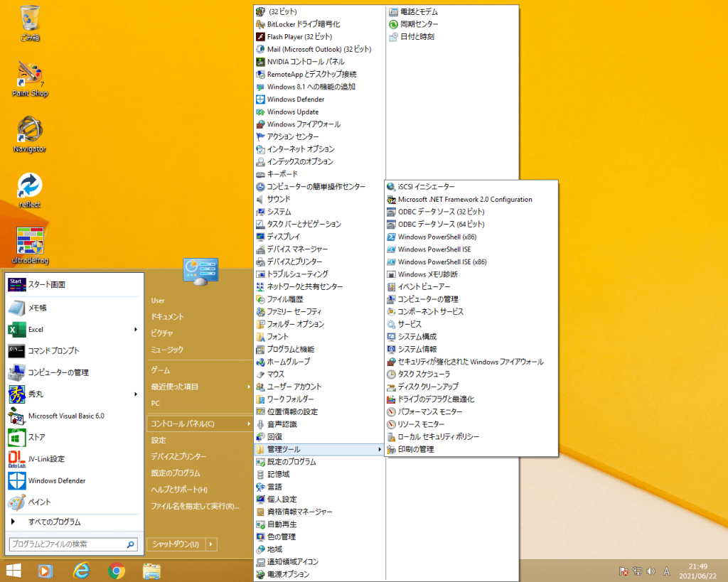
Task: Open the ヘルプとサポート(H) link
Action: (x=179, y=490)
